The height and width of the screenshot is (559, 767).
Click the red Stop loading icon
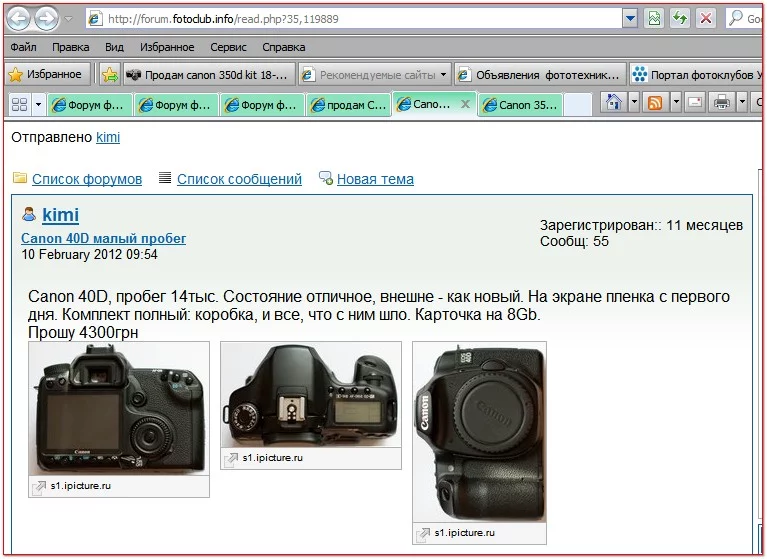click(705, 19)
